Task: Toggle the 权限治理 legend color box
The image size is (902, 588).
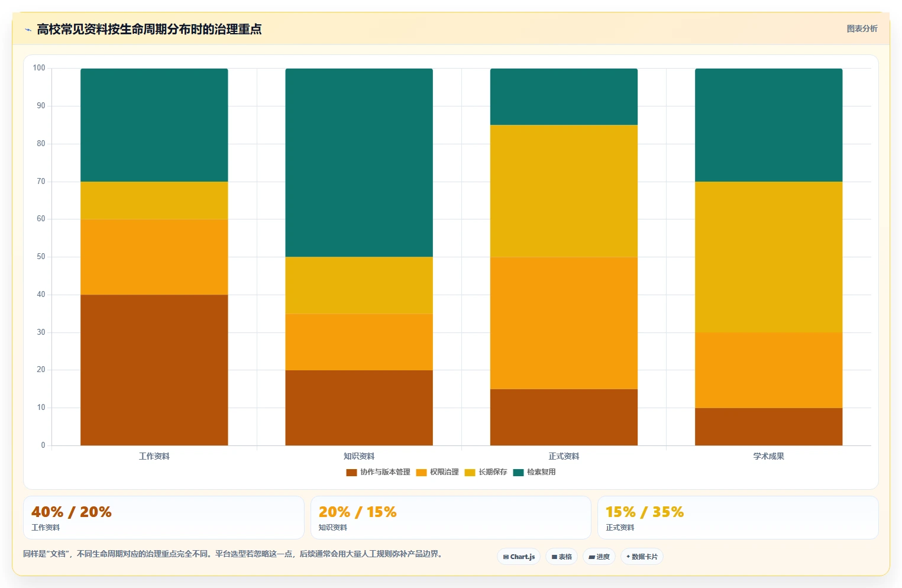Action: tap(421, 472)
